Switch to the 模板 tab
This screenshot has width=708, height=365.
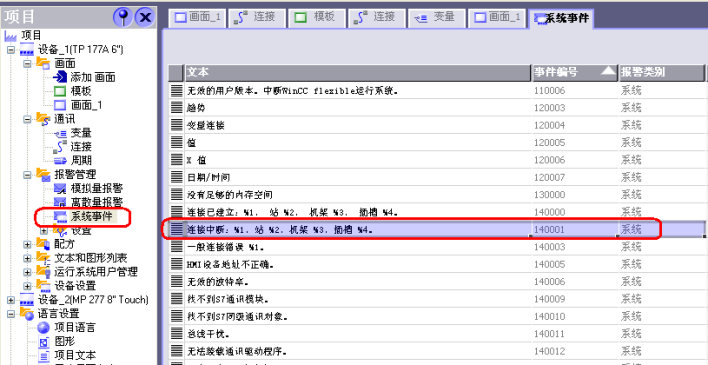point(317,18)
